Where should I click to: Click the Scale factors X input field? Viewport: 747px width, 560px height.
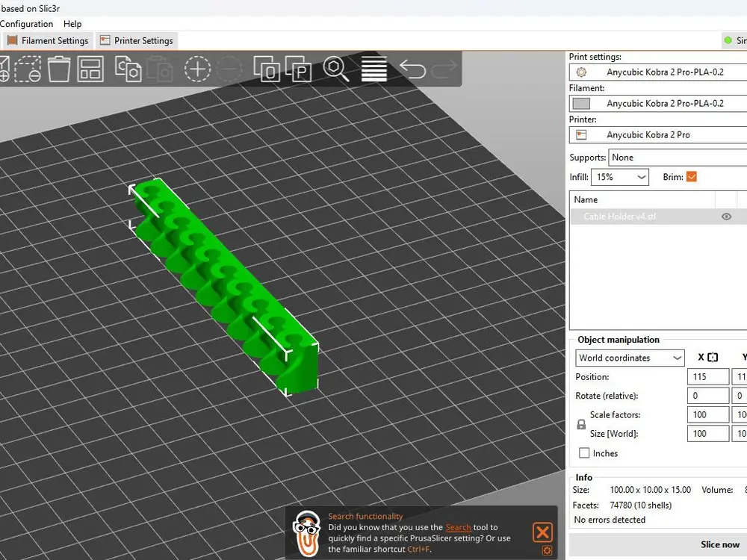click(708, 414)
